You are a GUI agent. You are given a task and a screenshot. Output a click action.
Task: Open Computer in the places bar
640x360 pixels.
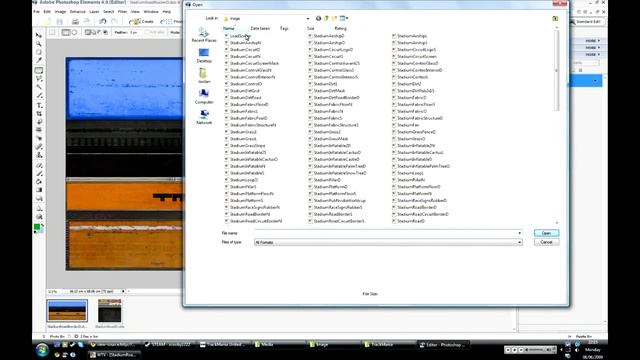click(x=204, y=97)
